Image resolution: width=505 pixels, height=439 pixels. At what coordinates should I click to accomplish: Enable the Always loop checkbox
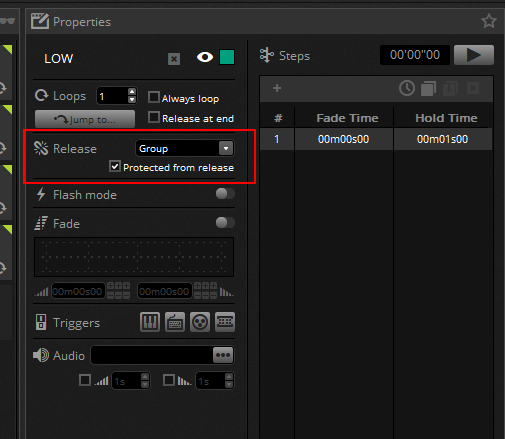tap(154, 97)
